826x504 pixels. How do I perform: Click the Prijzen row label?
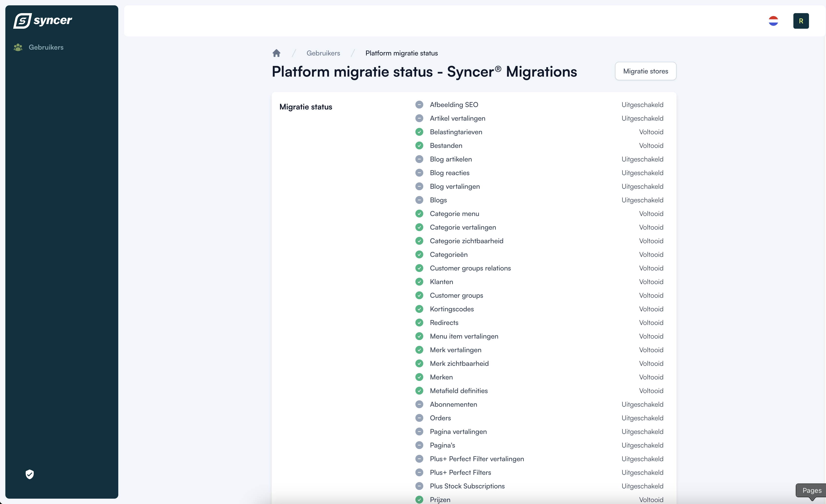click(x=440, y=500)
